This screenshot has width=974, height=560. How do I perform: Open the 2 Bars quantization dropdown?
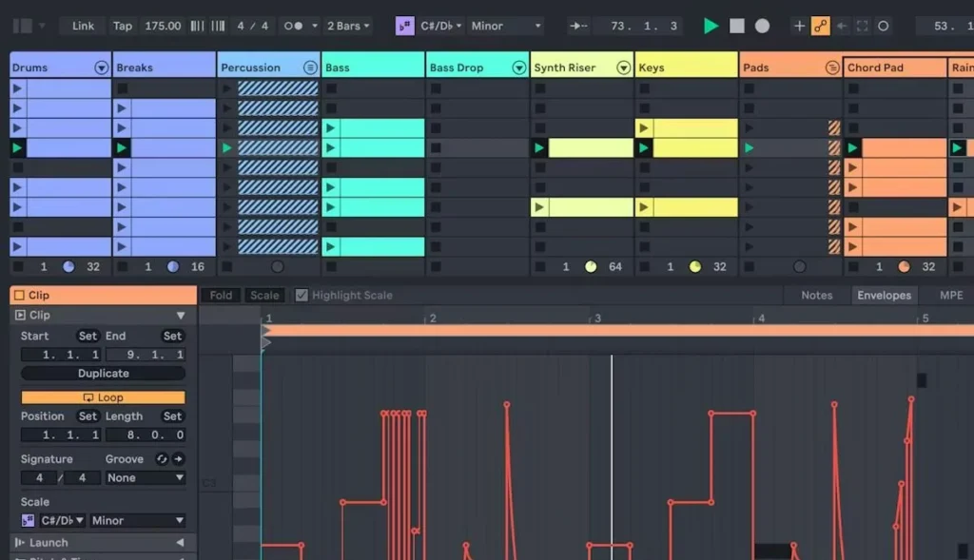pyautogui.click(x=348, y=26)
